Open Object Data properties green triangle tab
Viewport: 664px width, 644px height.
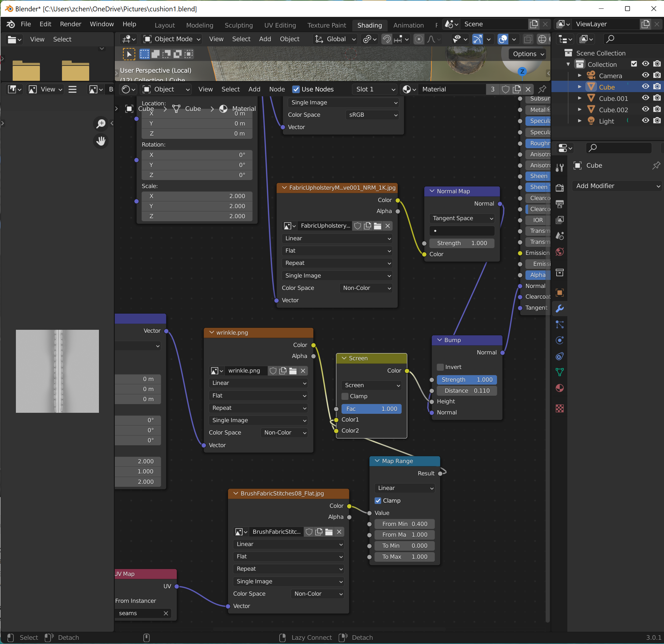pyautogui.click(x=560, y=372)
